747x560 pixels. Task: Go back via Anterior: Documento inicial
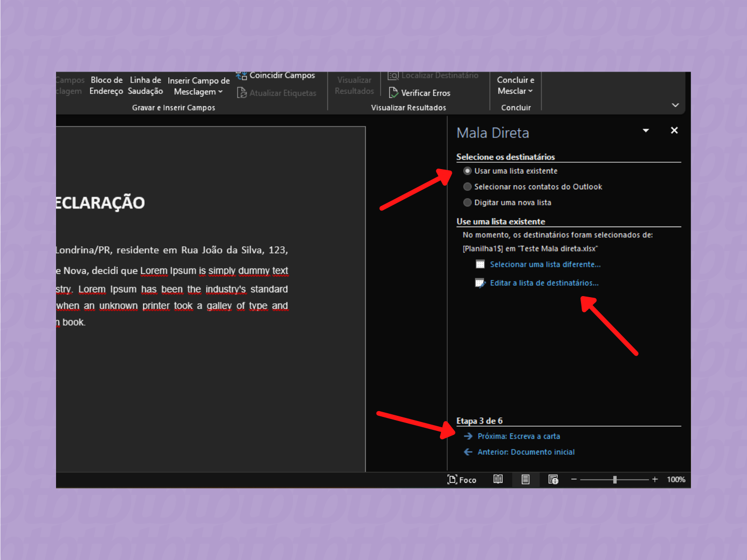[x=525, y=452]
